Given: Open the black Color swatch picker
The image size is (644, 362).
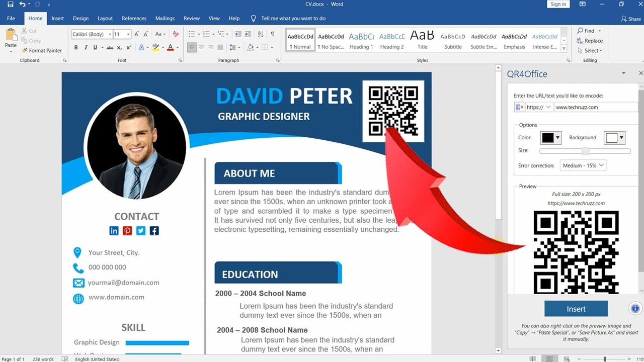Looking at the screenshot, I should (550, 137).
